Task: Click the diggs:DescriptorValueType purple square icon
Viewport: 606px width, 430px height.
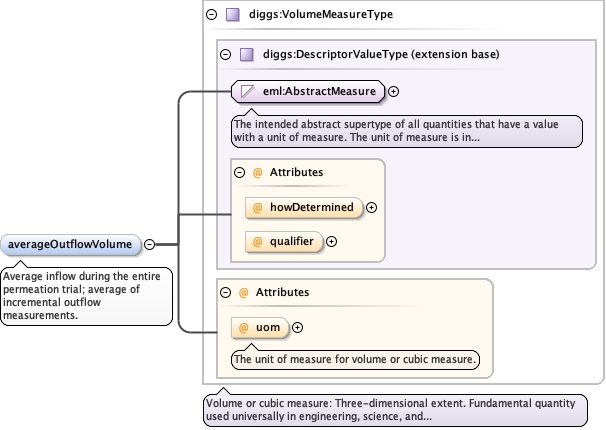Action: 246,54
